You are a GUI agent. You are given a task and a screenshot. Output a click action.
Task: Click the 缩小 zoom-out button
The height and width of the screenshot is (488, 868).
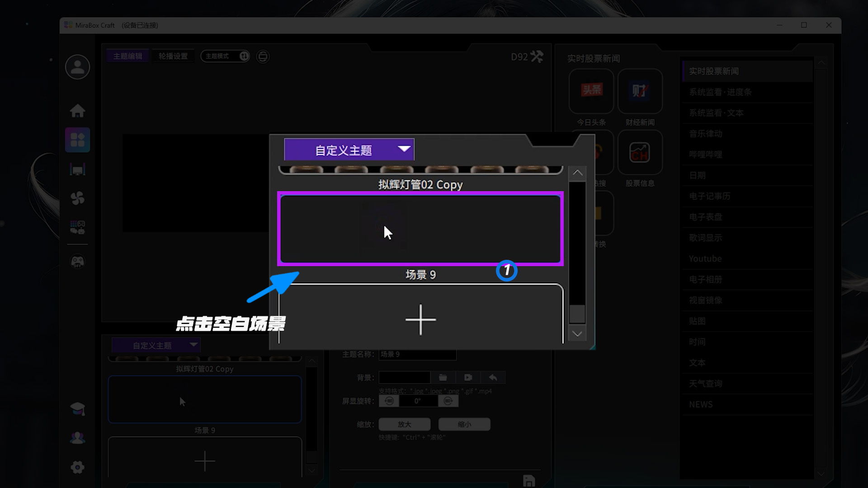[464, 424]
